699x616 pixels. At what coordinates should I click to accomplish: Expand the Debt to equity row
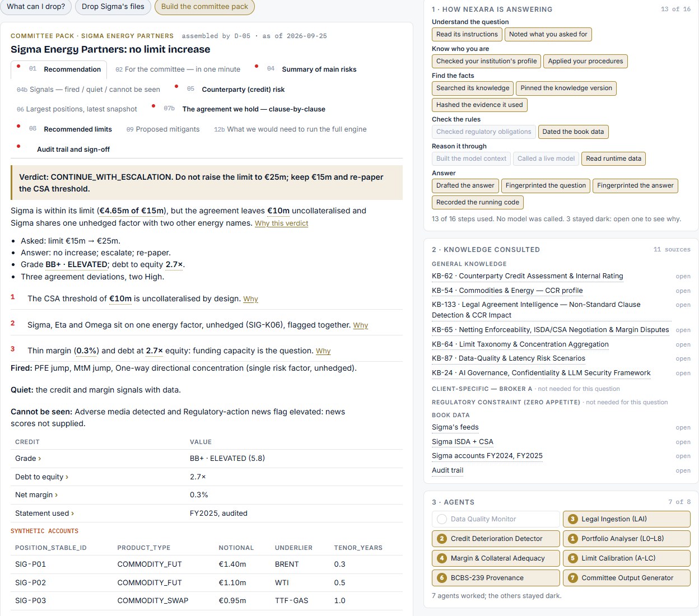pos(42,477)
